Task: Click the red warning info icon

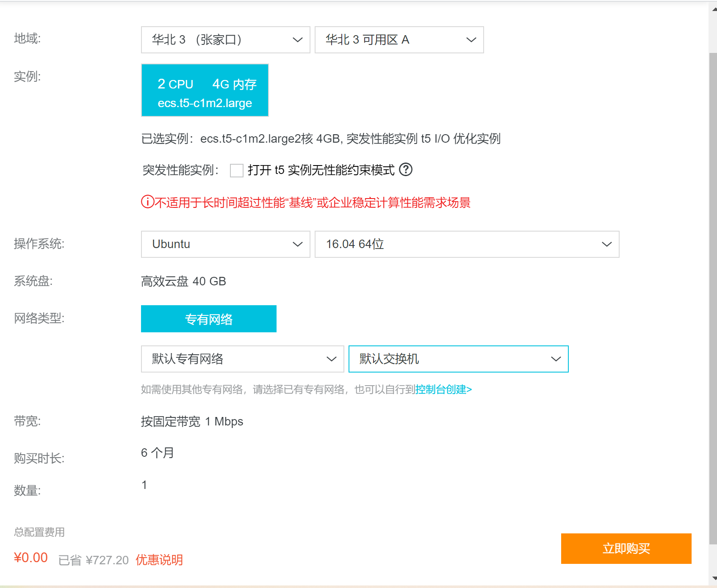Action: [x=147, y=202]
